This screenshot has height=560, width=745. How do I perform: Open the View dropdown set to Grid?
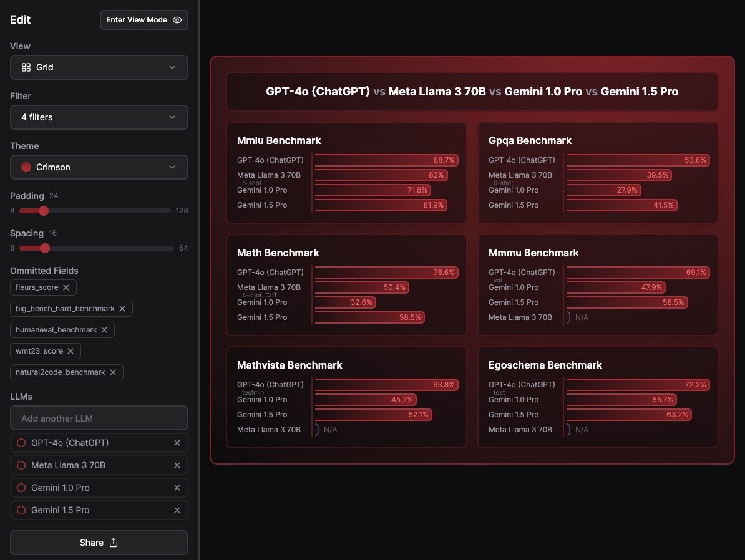(99, 67)
